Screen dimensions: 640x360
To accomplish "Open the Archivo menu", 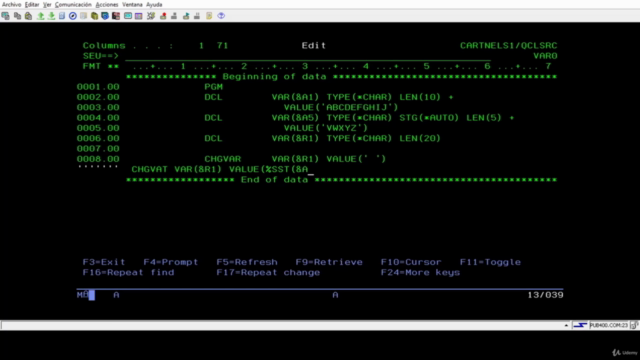I will (11, 4).
